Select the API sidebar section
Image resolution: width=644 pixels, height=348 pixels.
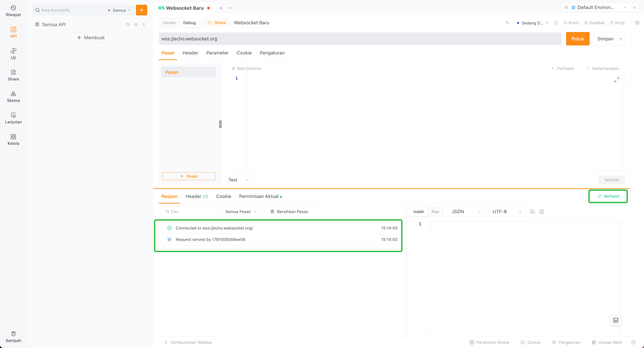tap(13, 33)
